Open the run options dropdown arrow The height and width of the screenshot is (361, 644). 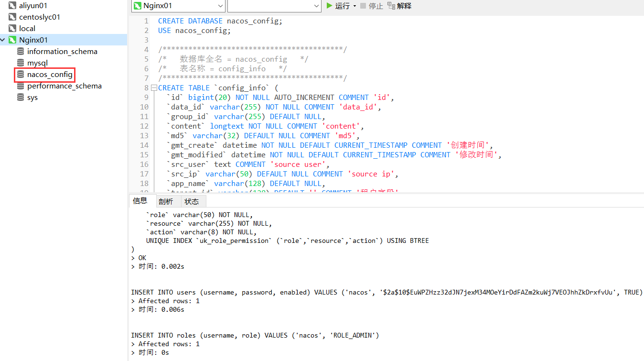coord(354,6)
